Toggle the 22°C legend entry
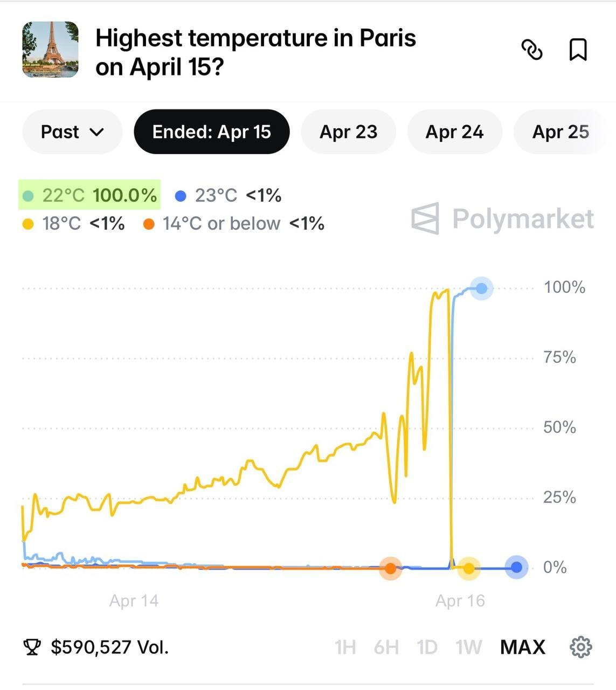Viewport: 616px width, 690px height. pos(90,195)
